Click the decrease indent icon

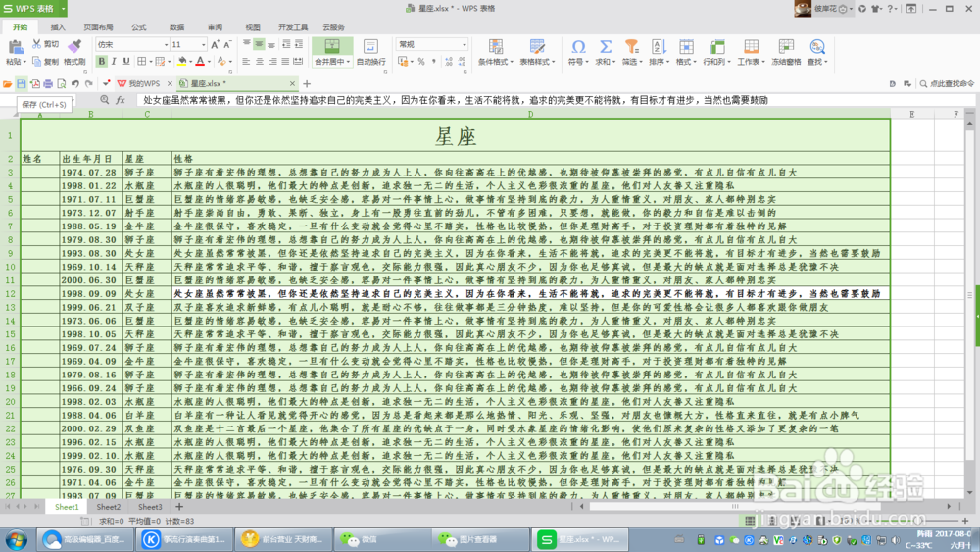[x=286, y=44]
